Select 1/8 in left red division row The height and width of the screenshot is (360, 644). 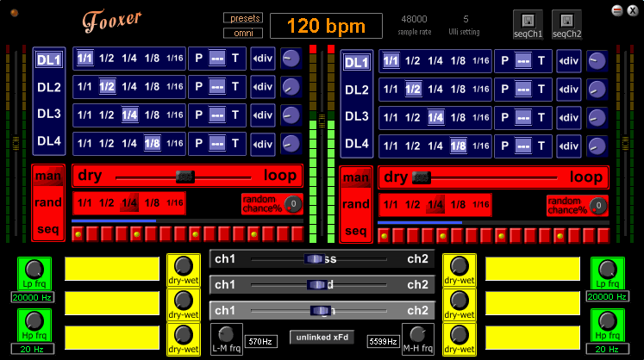coord(152,202)
